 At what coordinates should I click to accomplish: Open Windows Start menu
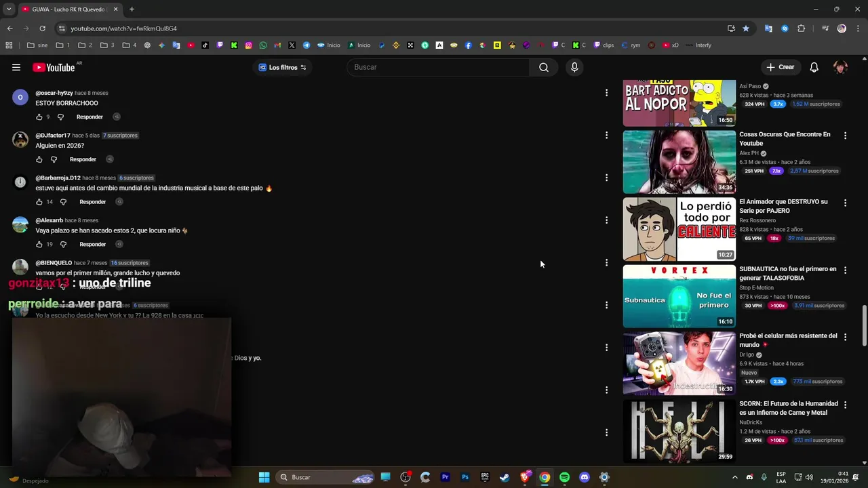click(264, 477)
